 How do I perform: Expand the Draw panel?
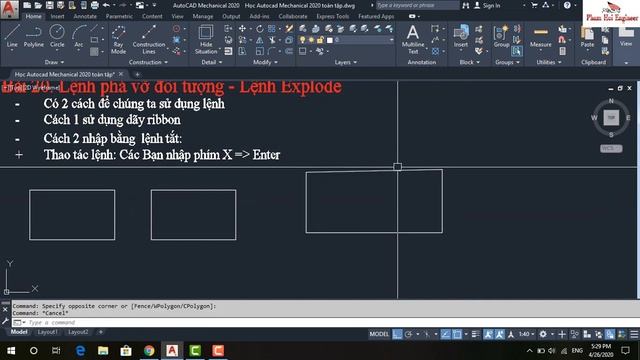tap(54, 62)
